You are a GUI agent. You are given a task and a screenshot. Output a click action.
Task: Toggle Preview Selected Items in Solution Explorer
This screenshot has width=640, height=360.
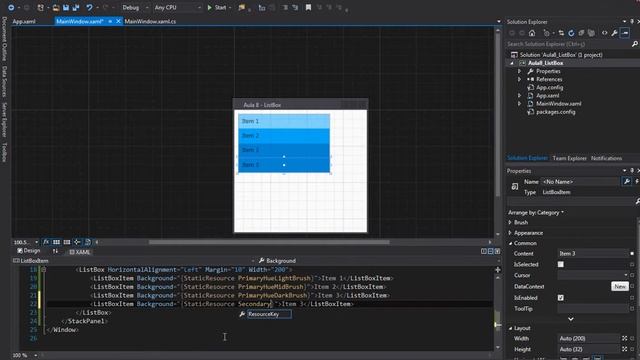[x=625, y=33]
